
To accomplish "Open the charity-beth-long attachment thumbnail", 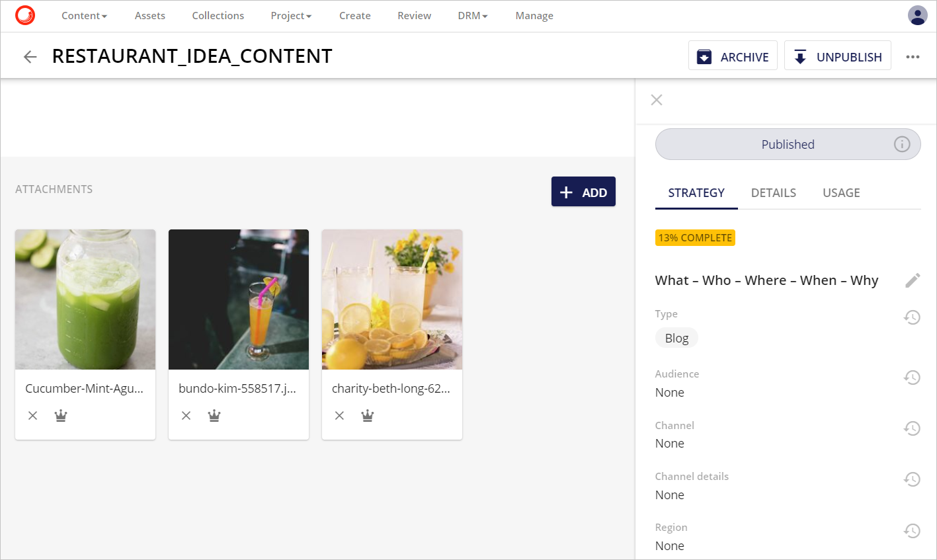I will click(x=391, y=300).
